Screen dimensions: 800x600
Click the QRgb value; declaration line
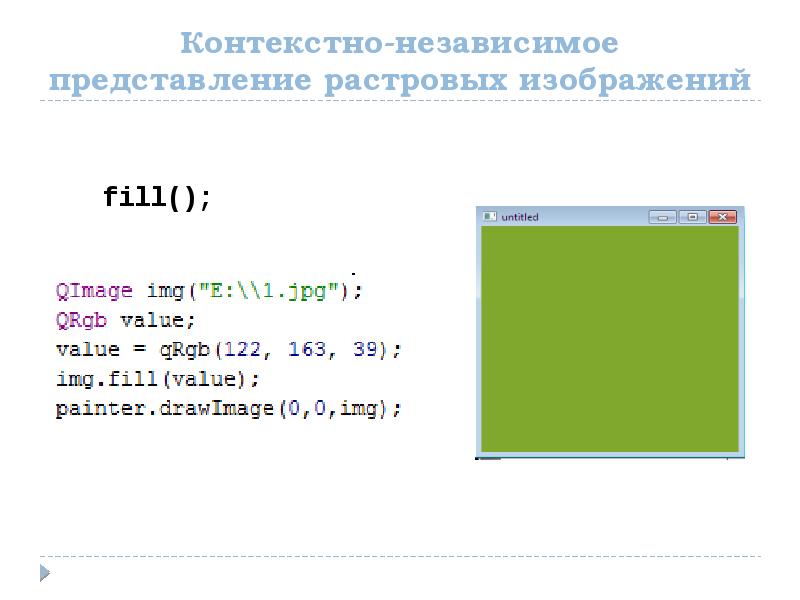(125, 320)
